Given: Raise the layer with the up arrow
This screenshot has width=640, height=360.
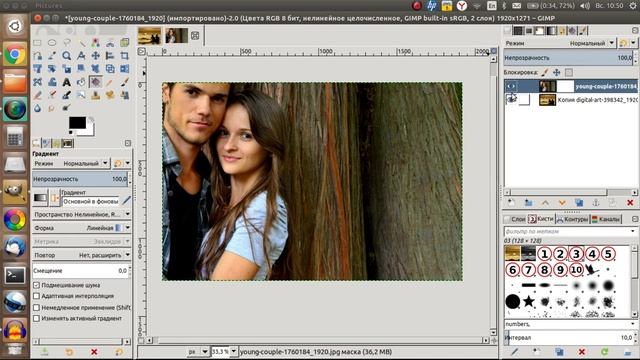Looking at the screenshot, I should point(545,202).
